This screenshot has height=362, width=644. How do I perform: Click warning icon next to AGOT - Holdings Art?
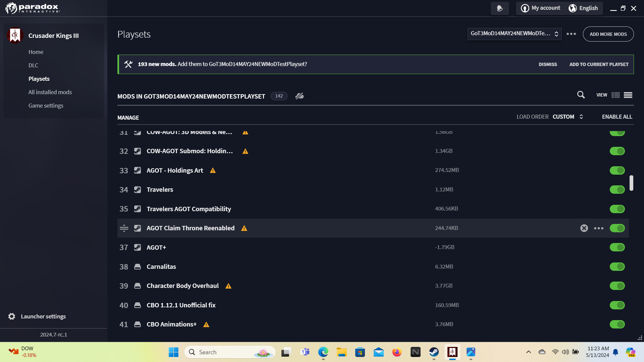point(213,171)
